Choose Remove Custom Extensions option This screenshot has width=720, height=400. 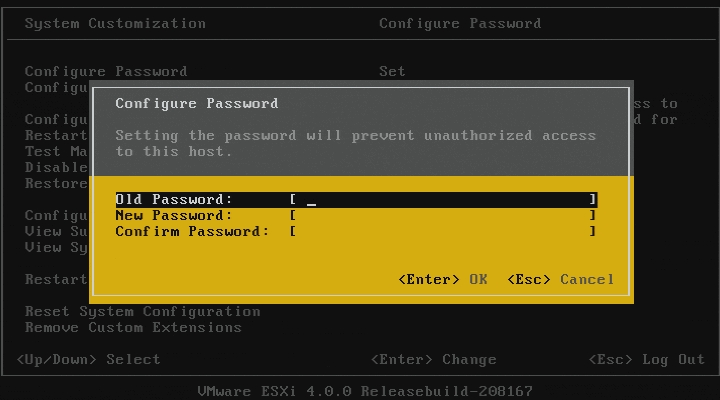[x=133, y=327]
